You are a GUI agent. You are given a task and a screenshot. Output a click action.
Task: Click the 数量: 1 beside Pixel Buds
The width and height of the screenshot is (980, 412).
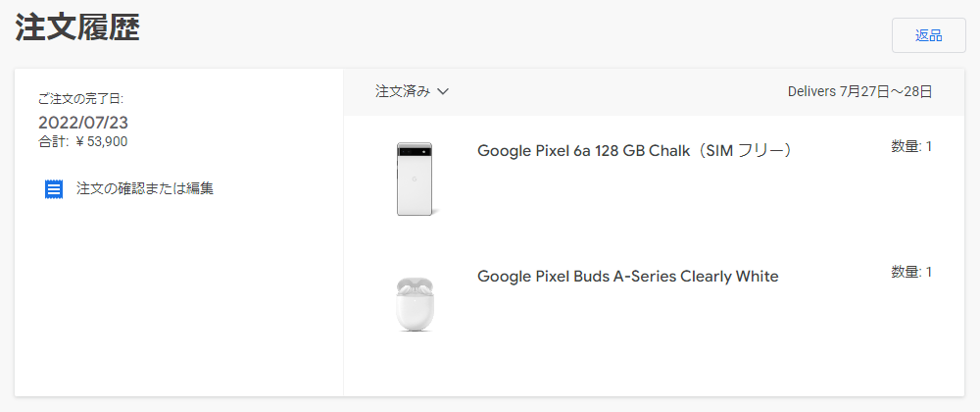pos(910,272)
